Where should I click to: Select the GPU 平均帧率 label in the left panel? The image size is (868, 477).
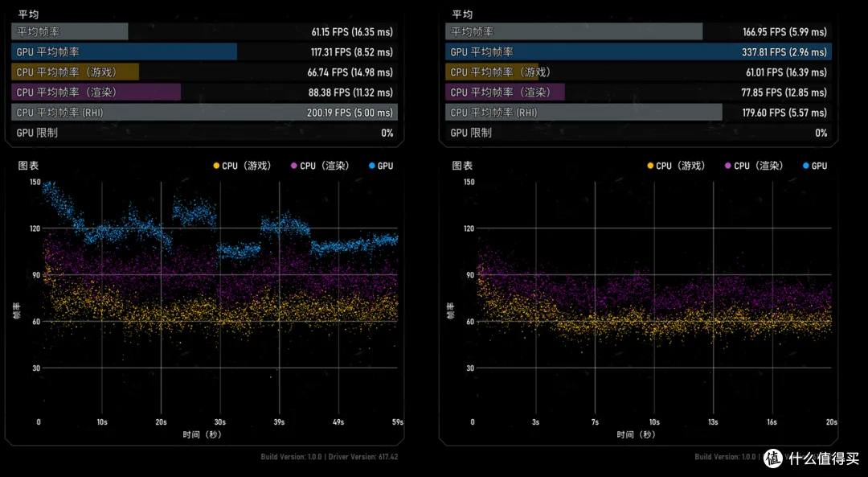47,52
